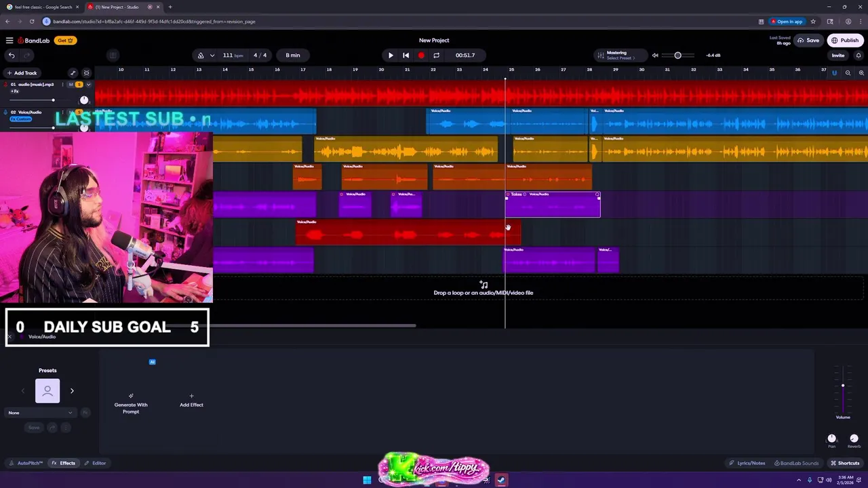The image size is (868, 488).
Task: Open track 01 three-dot options menu
Action: click(x=62, y=85)
